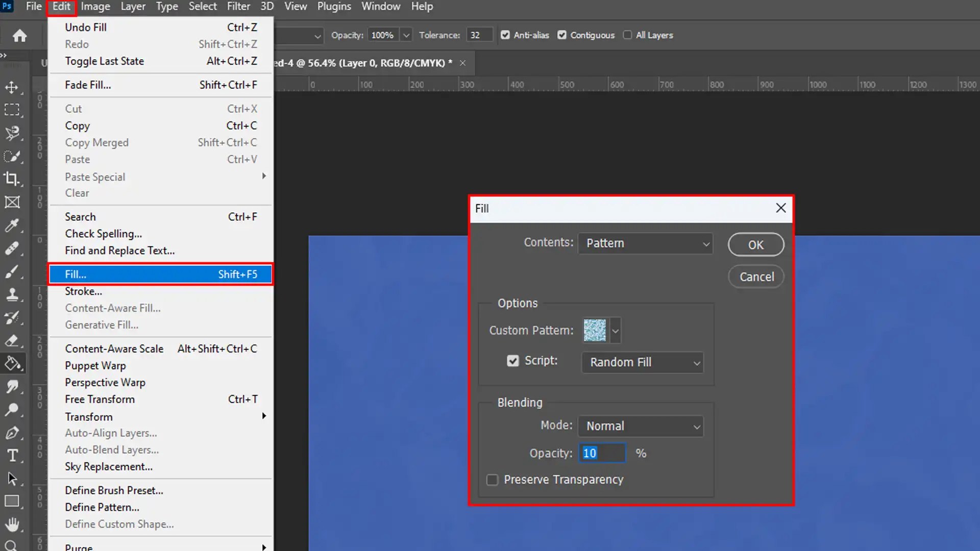Image resolution: width=980 pixels, height=551 pixels.
Task: Click the Home icon in options bar
Action: (x=20, y=36)
